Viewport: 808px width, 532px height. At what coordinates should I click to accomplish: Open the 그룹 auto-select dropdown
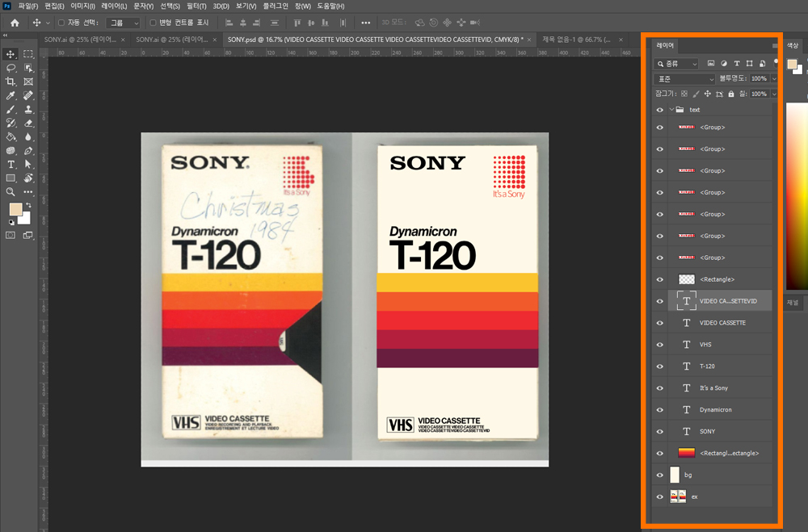coord(124,23)
